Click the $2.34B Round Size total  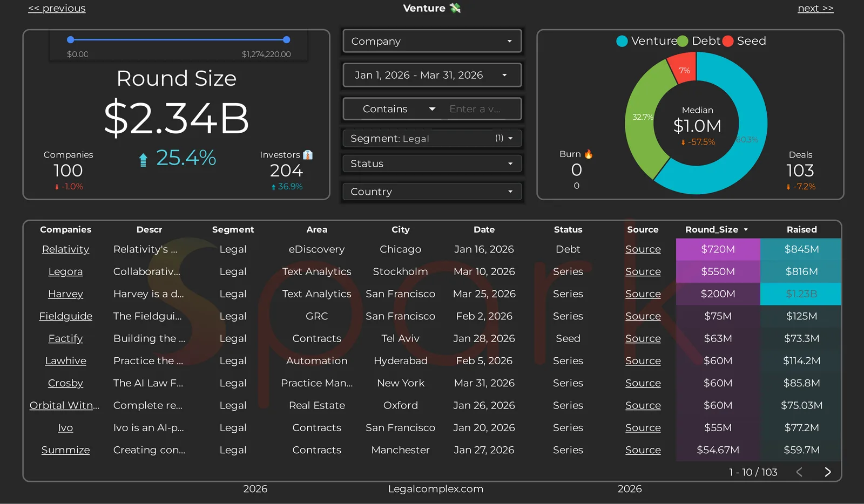[x=176, y=118]
